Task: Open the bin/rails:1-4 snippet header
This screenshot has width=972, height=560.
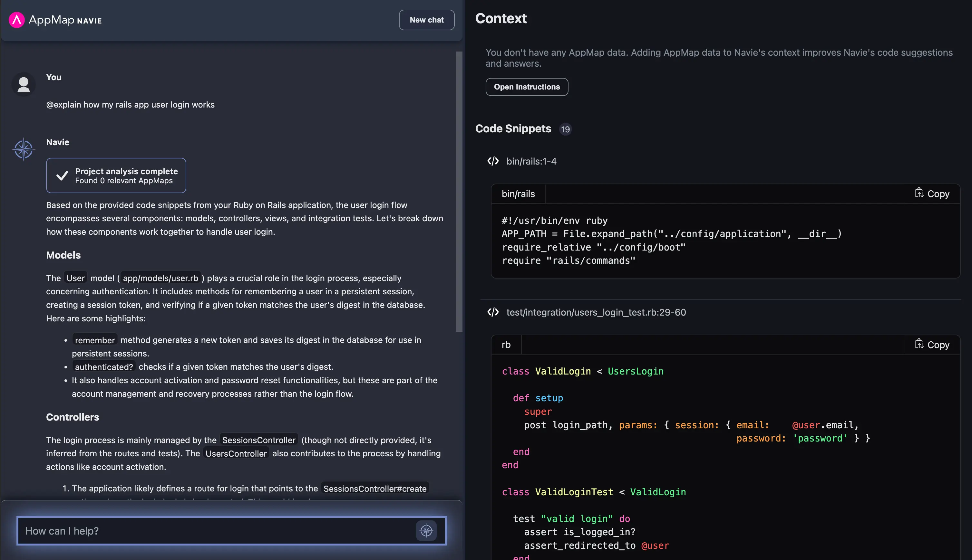Action: (x=531, y=161)
